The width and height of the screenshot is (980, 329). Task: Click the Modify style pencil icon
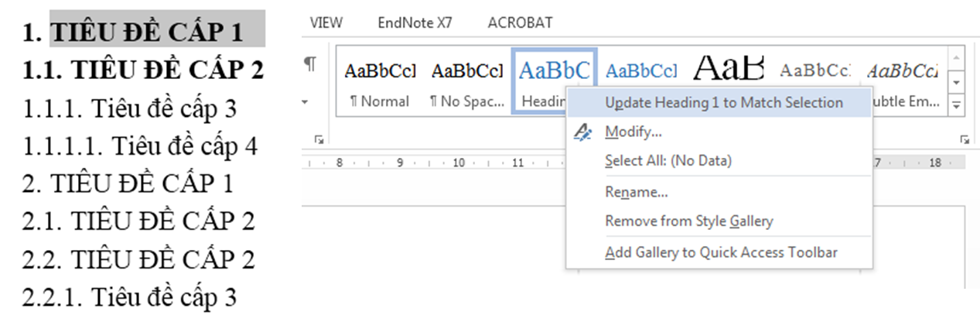[x=583, y=132]
